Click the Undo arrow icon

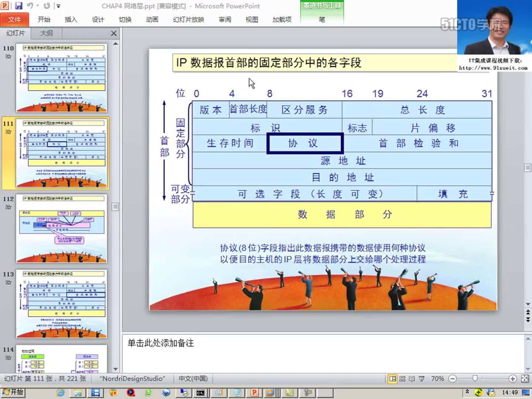pyautogui.click(x=30, y=6)
